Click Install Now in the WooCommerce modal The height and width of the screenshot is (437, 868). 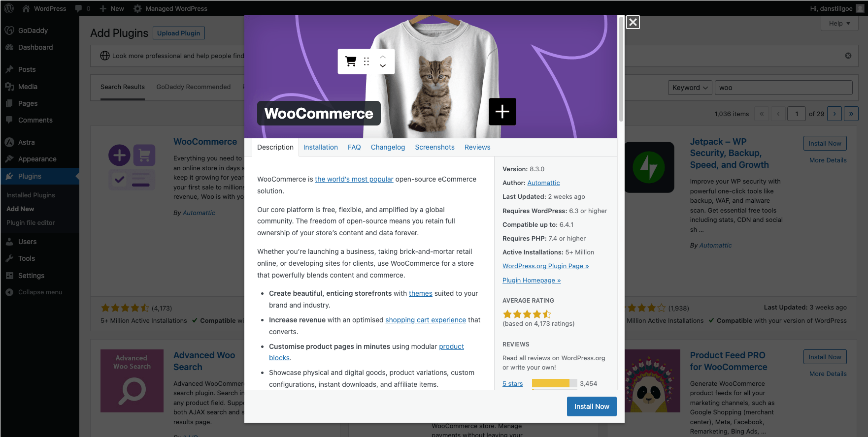pos(592,406)
